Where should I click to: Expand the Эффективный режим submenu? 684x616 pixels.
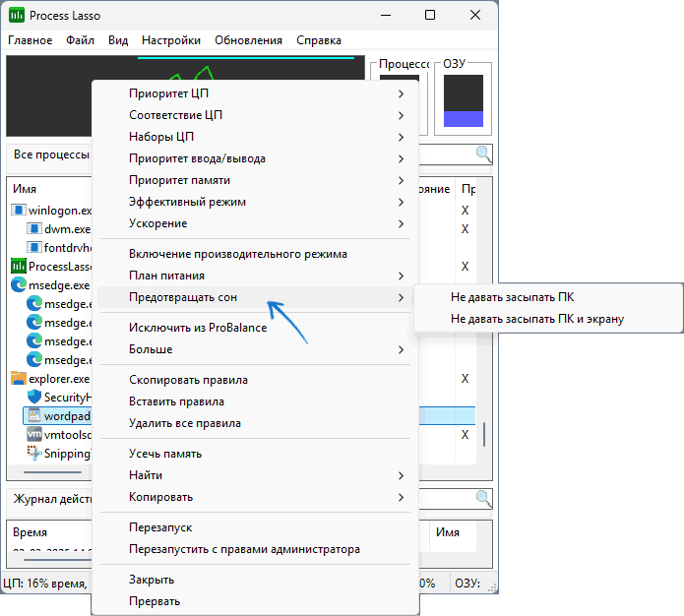255,202
